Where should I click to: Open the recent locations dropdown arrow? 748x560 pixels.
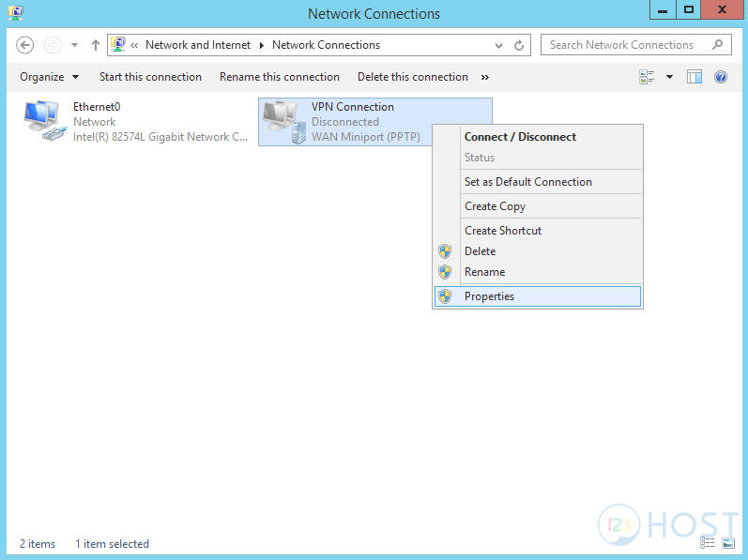click(x=74, y=45)
